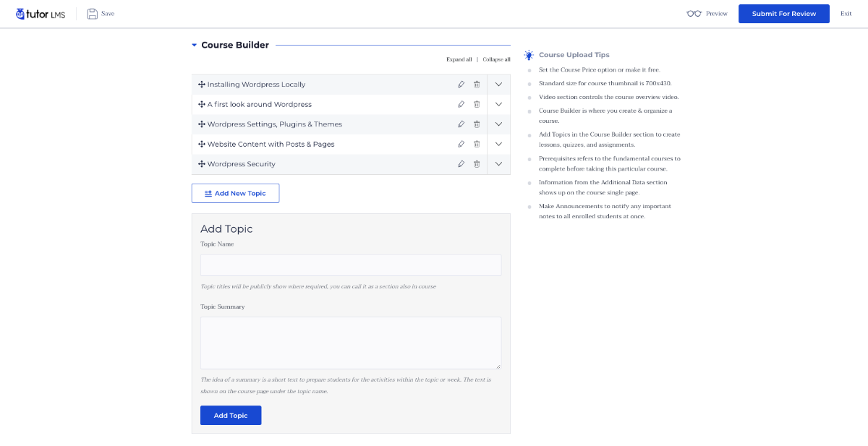The height and width of the screenshot is (446, 868).
Task: Expand A first look around Wordpress topic
Action: point(498,104)
